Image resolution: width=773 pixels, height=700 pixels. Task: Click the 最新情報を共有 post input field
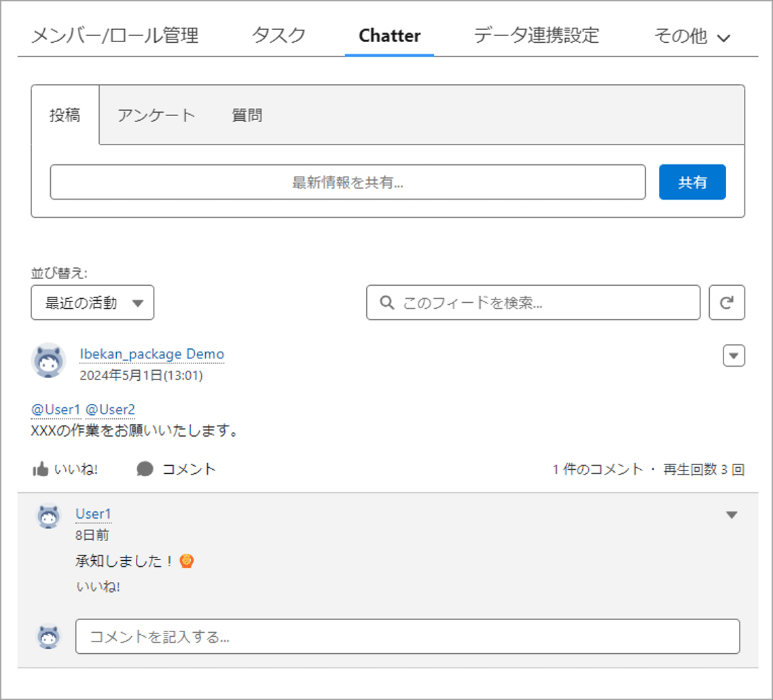[347, 183]
